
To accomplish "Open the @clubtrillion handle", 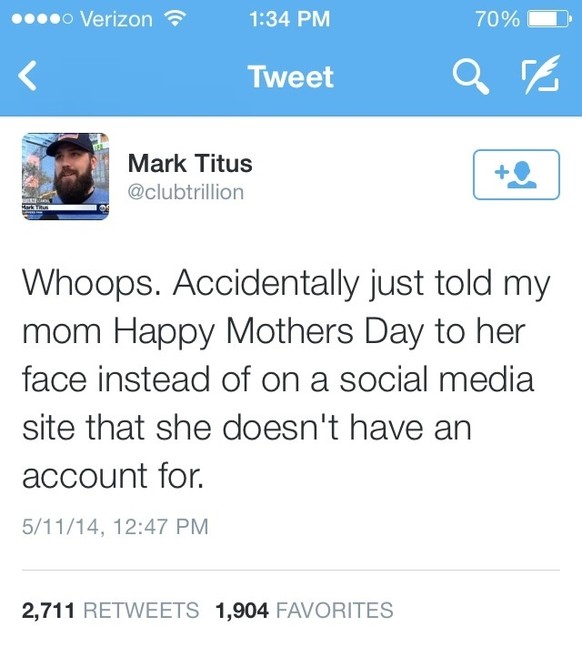I will pos(186,192).
